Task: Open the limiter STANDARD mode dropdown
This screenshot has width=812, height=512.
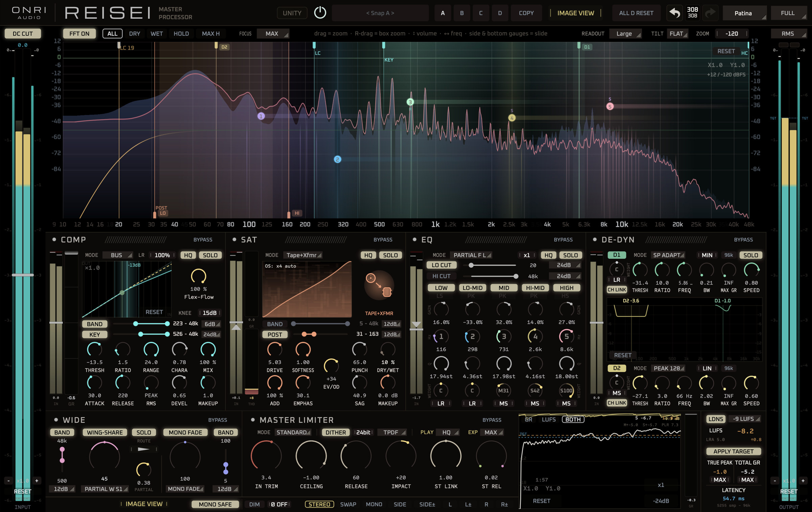Action: [x=293, y=432]
